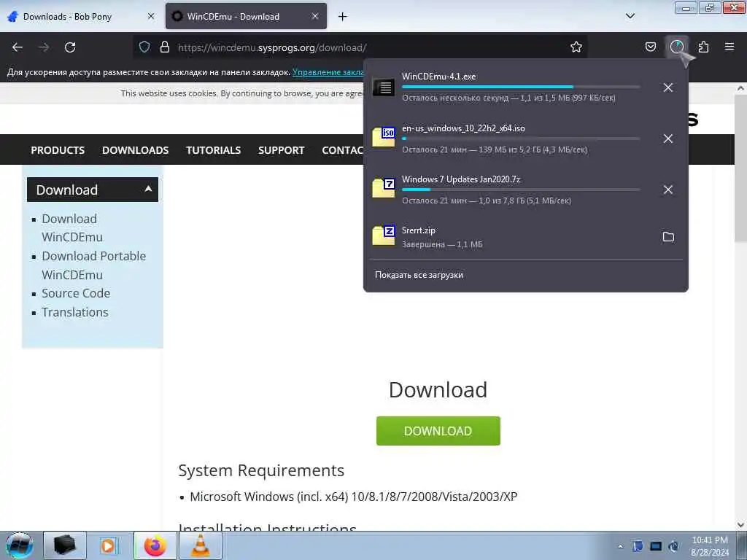The height and width of the screenshot is (560, 747).
Task: Select the Windows 7 Updates Jan2020.7z name
Action: click(461, 179)
